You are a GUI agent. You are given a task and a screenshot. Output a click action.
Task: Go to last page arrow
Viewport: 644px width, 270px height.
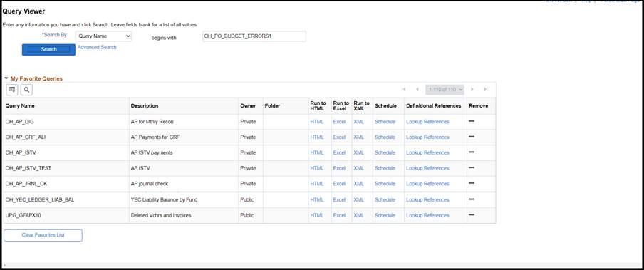click(486, 89)
